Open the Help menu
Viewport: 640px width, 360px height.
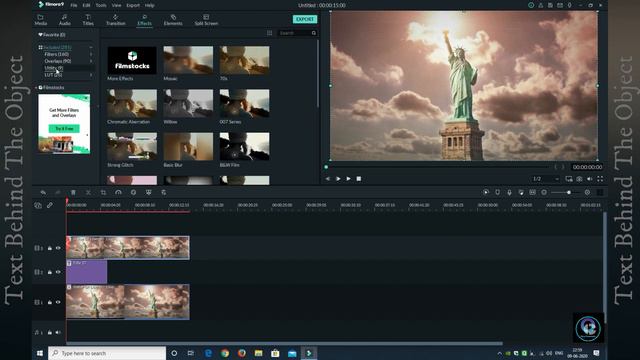tap(149, 5)
